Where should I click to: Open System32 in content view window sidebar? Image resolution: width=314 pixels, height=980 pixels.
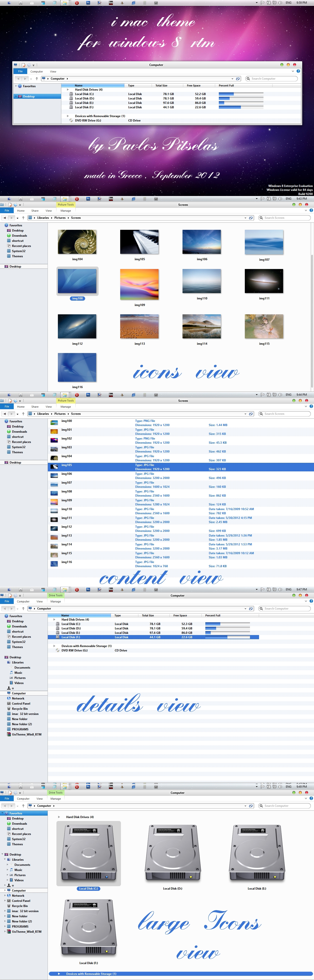pyautogui.click(x=18, y=447)
